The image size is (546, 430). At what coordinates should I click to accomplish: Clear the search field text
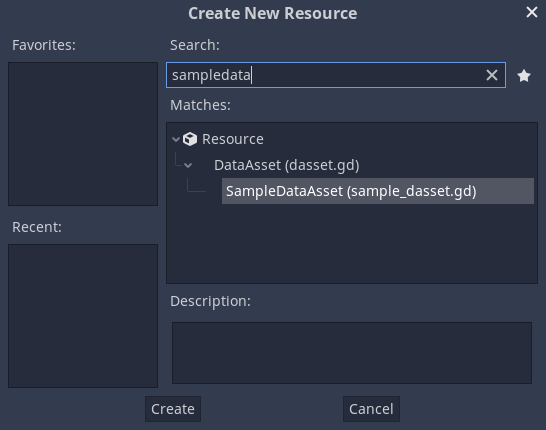(492, 75)
